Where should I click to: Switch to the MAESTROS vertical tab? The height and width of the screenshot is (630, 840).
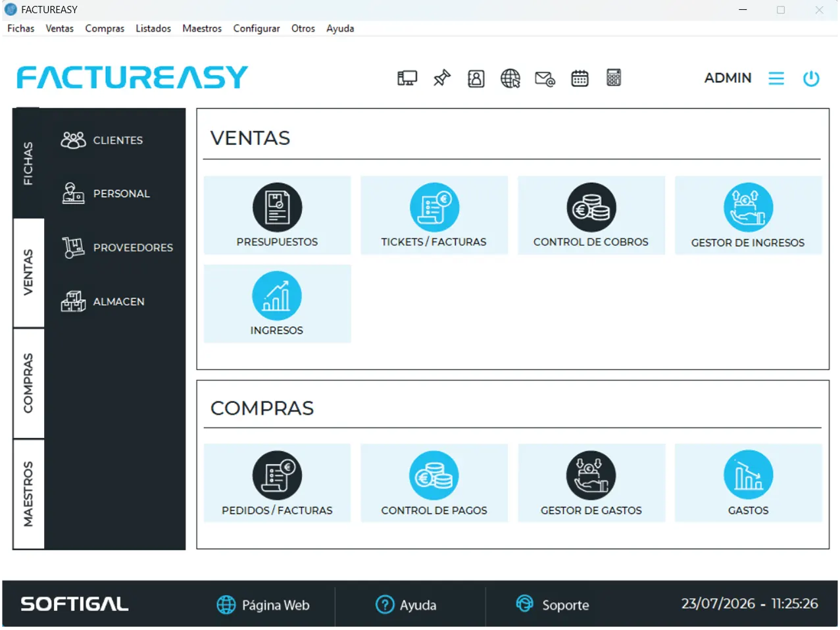pos(28,494)
